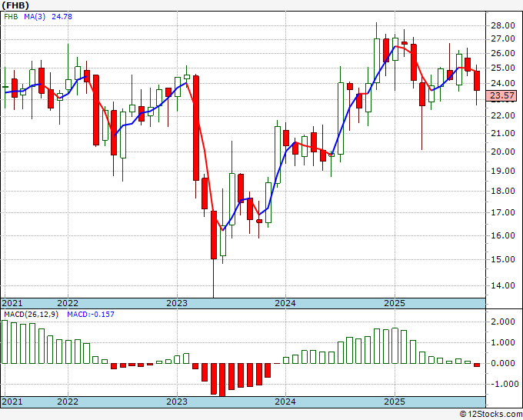Image resolution: width=523 pixels, height=420 pixels.
Task: Click 2021 on the MACD timeline
Action: pos(12,402)
